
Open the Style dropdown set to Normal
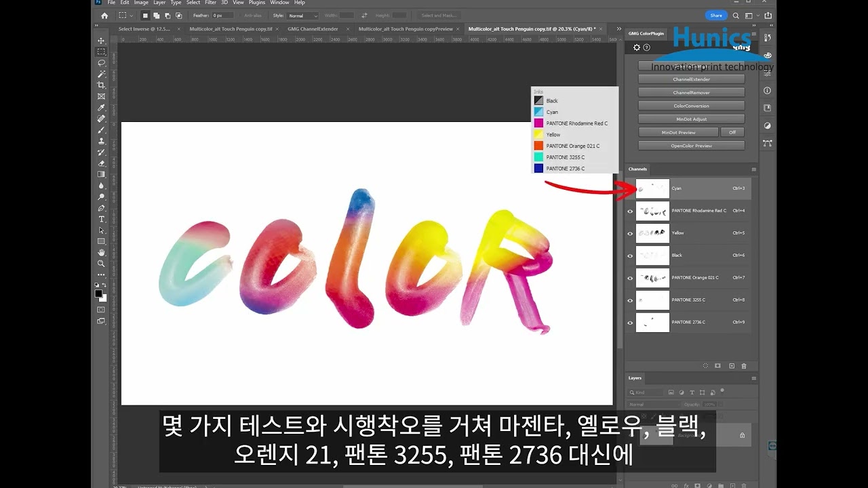pos(302,16)
